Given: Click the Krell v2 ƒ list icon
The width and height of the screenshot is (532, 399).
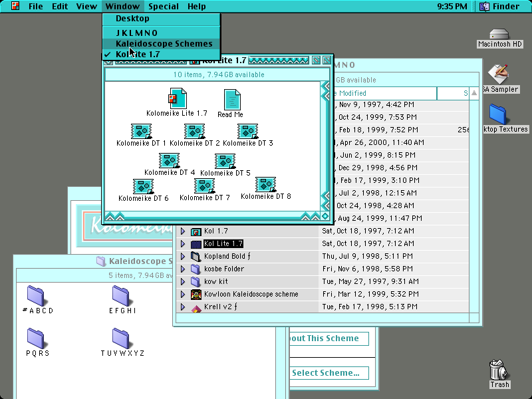Looking at the screenshot, I should (196, 308).
